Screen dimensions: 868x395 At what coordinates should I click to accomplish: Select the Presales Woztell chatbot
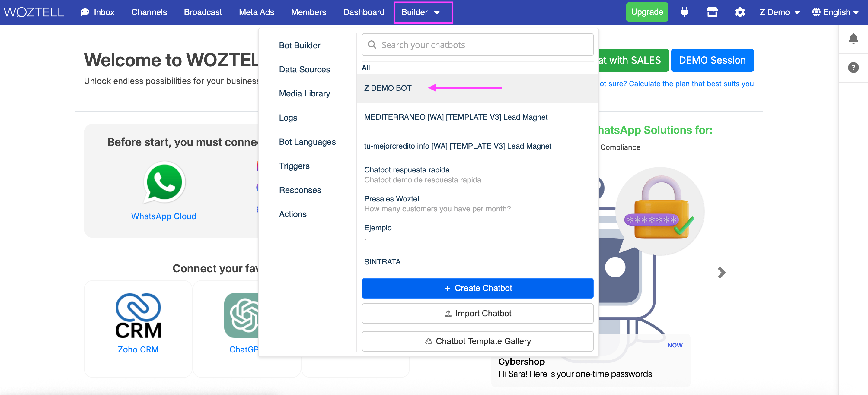click(477, 204)
